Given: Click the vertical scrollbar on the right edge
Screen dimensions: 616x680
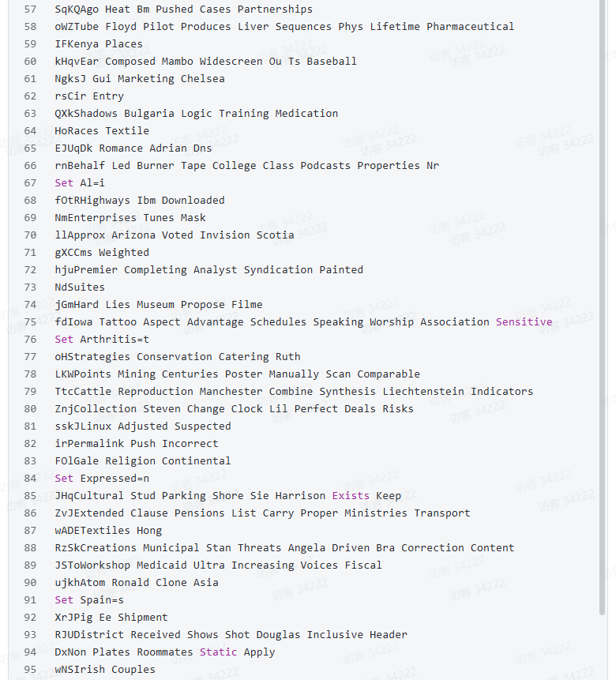Looking at the screenshot, I should pos(603,316).
